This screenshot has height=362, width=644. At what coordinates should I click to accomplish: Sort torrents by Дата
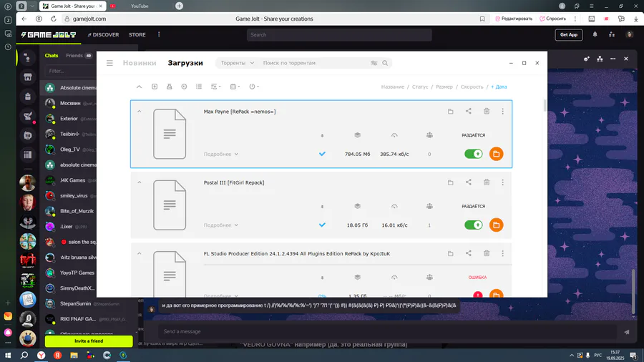coord(499,87)
